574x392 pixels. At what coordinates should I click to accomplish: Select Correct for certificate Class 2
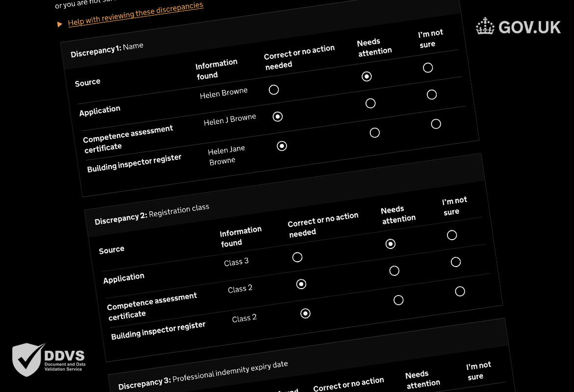301,284
